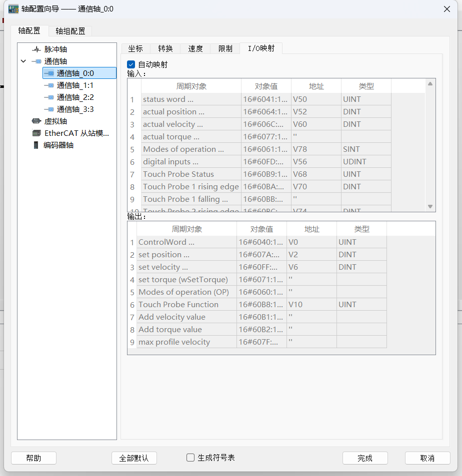Image resolution: width=462 pixels, height=476 pixels.
Task: Click the input 'Modes of operation ...' cell
Action: click(191, 149)
